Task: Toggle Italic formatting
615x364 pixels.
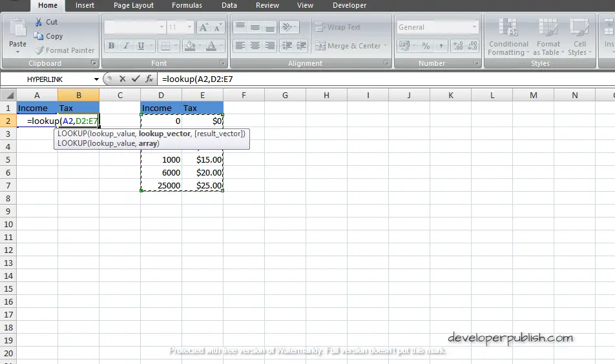Action: [126, 46]
